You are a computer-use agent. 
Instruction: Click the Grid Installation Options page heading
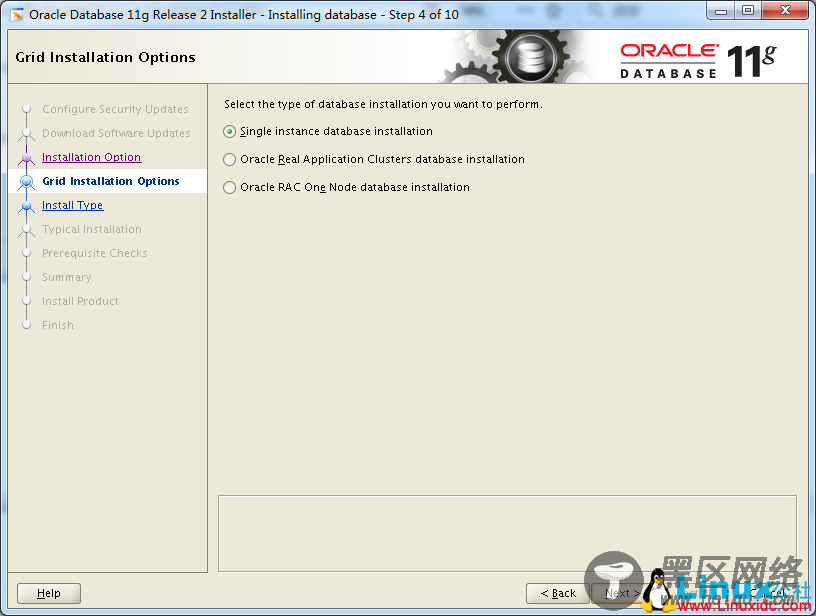coord(106,57)
